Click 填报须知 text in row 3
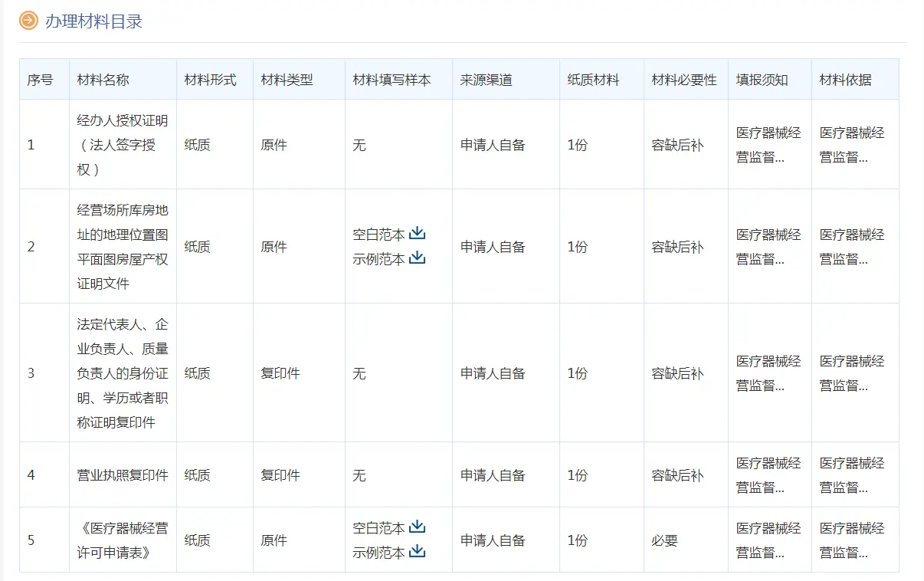 [768, 373]
